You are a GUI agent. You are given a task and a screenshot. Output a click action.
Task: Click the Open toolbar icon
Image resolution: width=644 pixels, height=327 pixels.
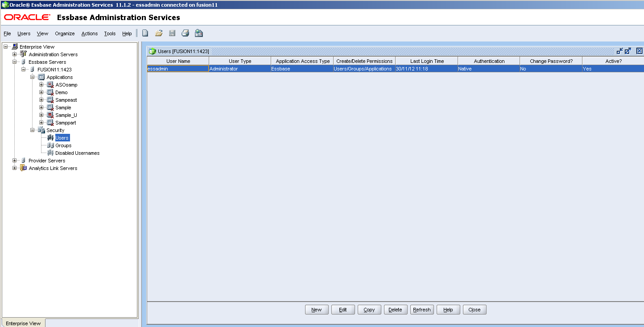click(158, 33)
